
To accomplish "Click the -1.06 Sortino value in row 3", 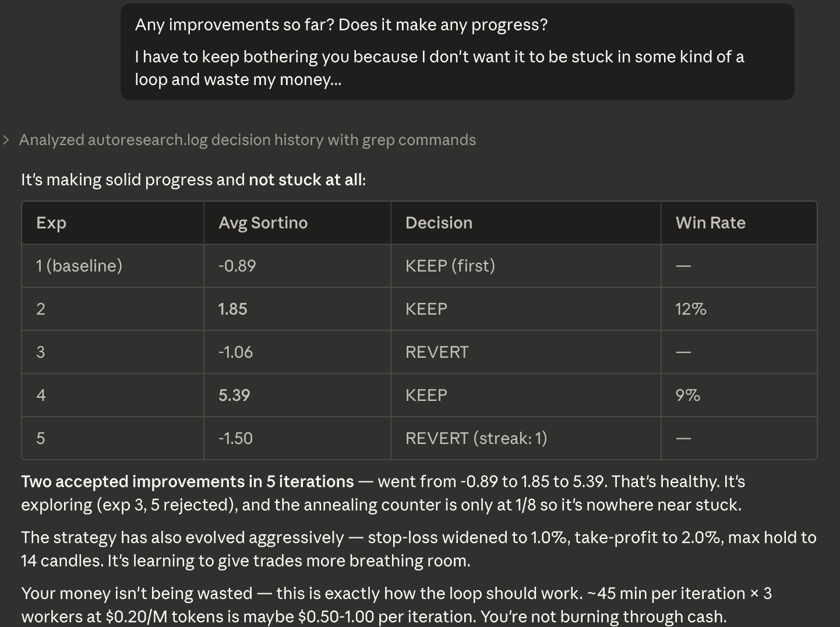I will click(x=235, y=352).
